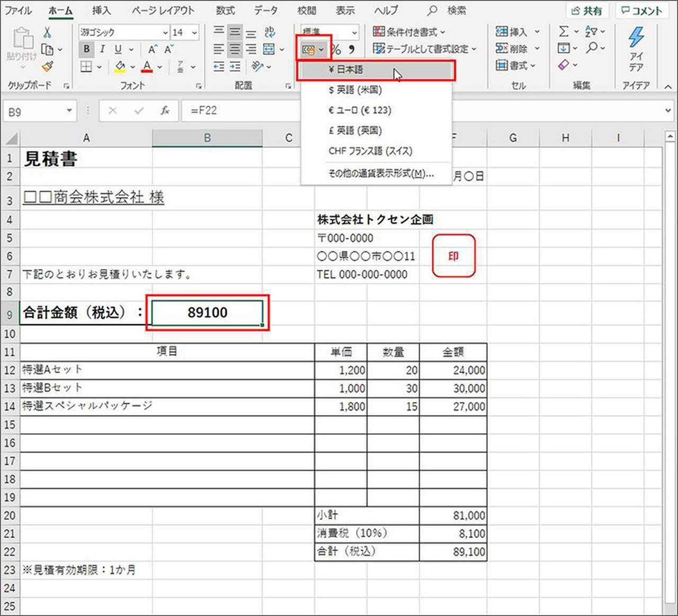Switch to the 数式 tab

pos(225,11)
